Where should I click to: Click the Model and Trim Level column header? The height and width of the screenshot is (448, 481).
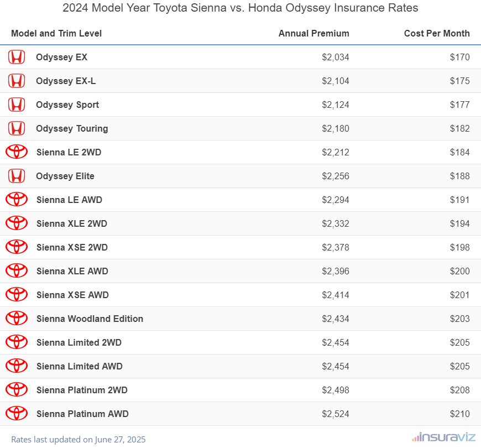[56, 33]
